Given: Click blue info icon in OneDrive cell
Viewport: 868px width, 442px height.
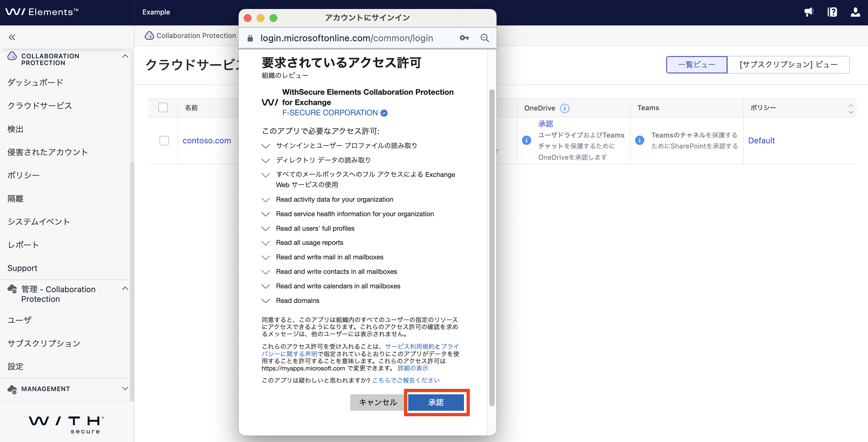Looking at the screenshot, I should 526,140.
